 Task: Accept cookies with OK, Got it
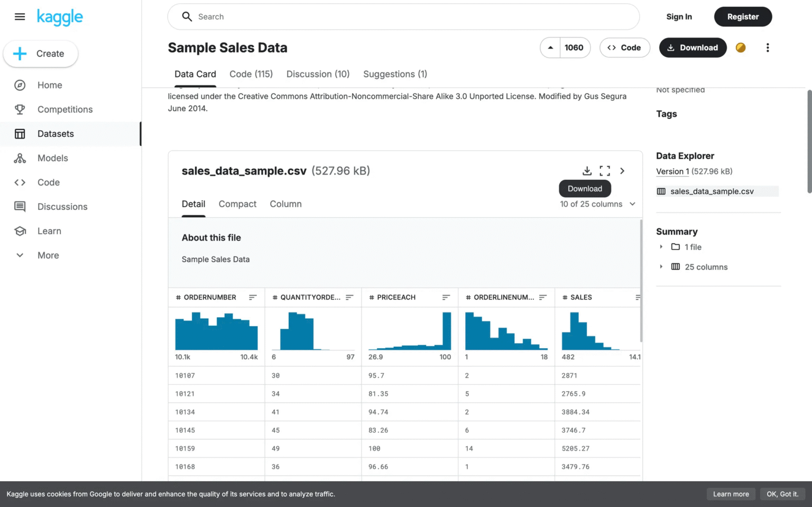pyautogui.click(x=782, y=494)
